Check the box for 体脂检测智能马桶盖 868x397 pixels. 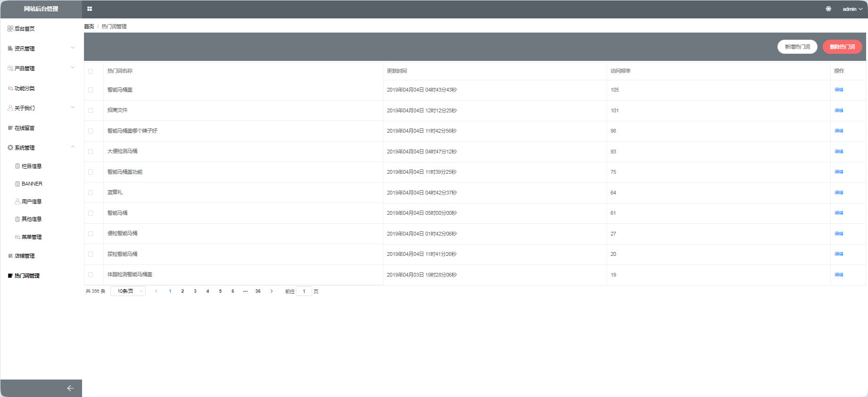pyautogui.click(x=91, y=275)
